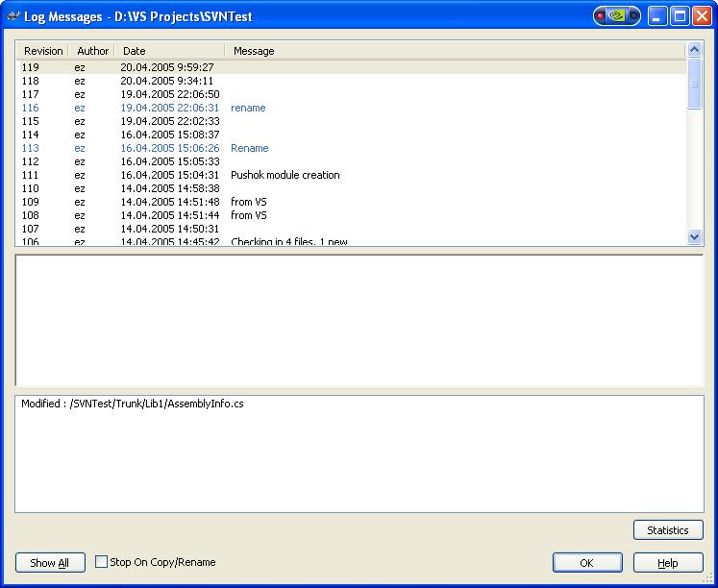Viewport: 718px width, 588px height.
Task: Open the Statistics dialog
Action: click(x=668, y=530)
